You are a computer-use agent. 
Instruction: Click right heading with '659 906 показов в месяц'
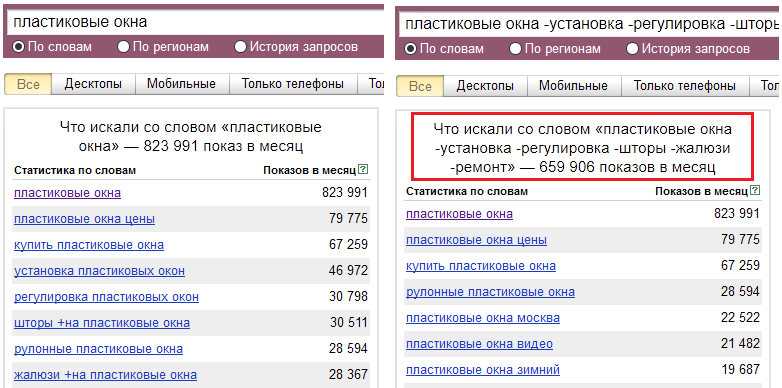(583, 148)
